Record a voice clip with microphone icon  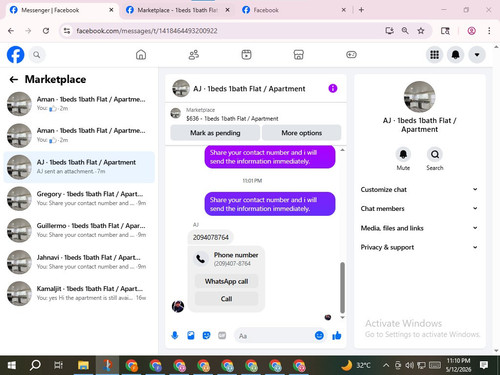coord(175,335)
